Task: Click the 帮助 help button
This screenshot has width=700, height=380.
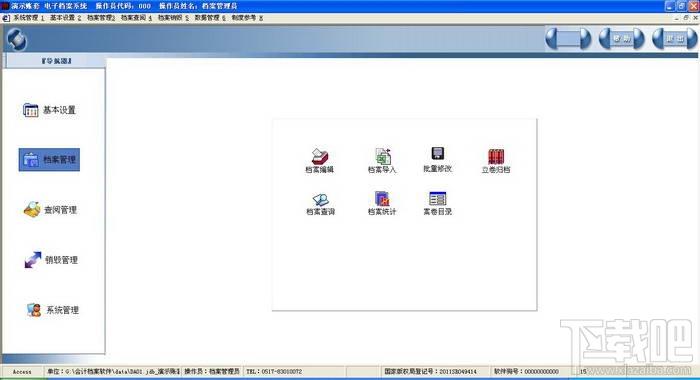Action: coord(621,39)
